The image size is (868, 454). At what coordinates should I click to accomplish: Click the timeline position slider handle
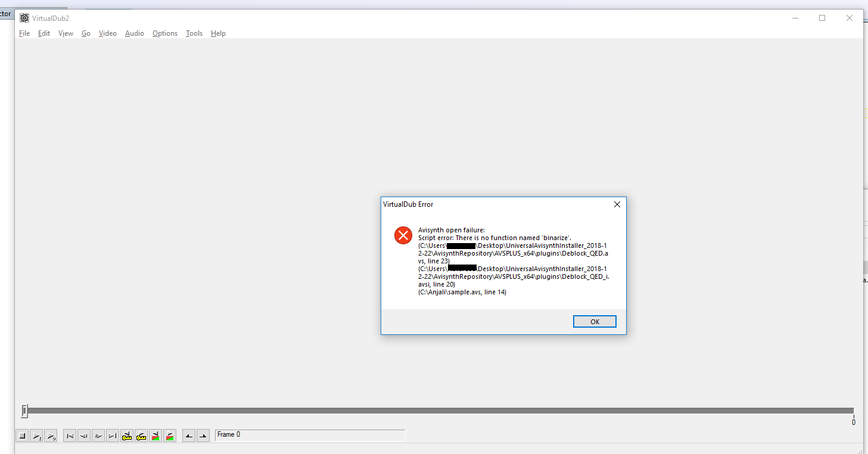coord(24,411)
